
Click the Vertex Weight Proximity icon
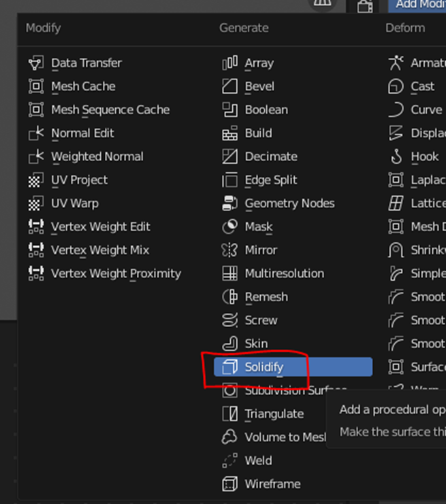(36, 273)
